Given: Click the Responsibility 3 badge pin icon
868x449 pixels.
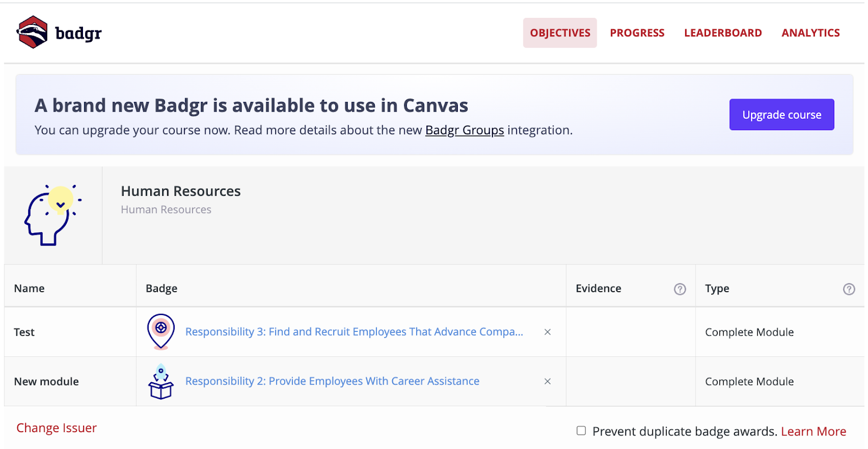Looking at the screenshot, I should 161,331.
